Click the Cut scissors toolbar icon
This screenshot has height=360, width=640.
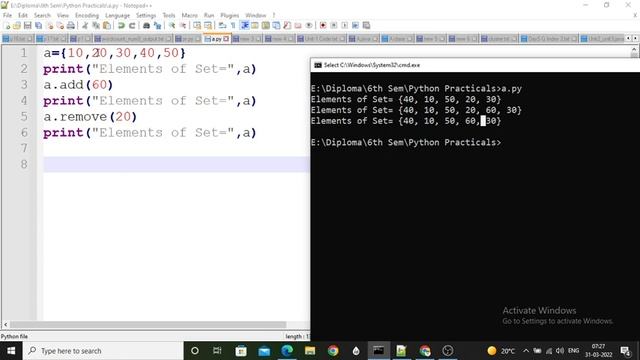(85, 25)
